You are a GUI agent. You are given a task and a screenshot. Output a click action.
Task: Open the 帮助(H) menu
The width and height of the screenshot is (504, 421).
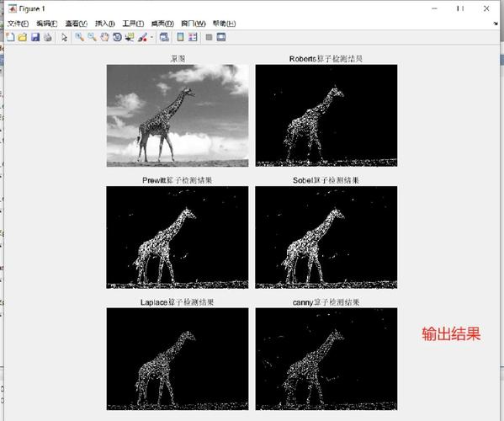tap(224, 24)
